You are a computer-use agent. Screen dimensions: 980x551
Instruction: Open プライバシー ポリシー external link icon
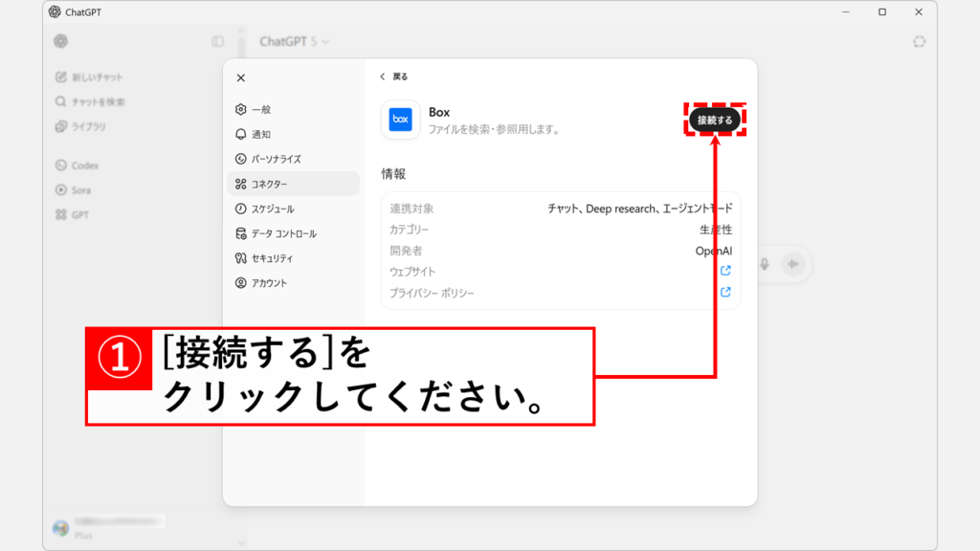725,292
